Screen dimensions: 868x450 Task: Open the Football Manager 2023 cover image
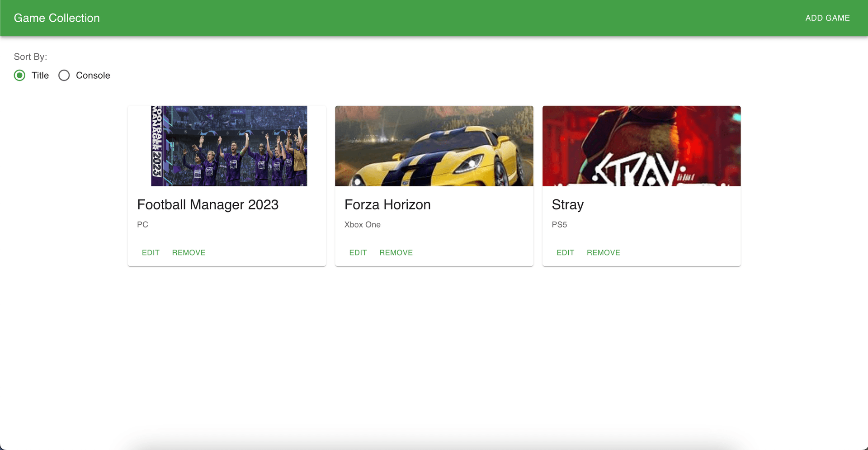(x=227, y=146)
